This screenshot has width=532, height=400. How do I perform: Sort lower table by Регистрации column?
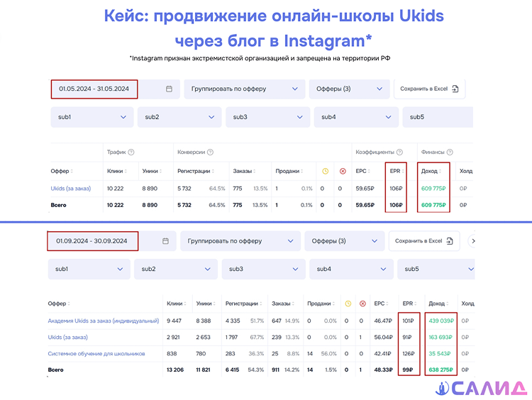click(x=244, y=304)
